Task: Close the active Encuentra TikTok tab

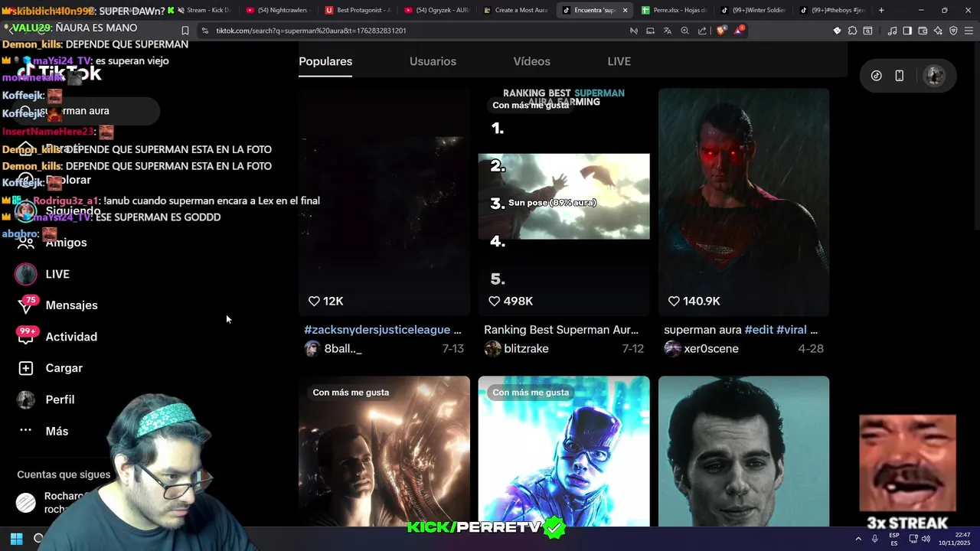Action: click(x=625, y=10)
